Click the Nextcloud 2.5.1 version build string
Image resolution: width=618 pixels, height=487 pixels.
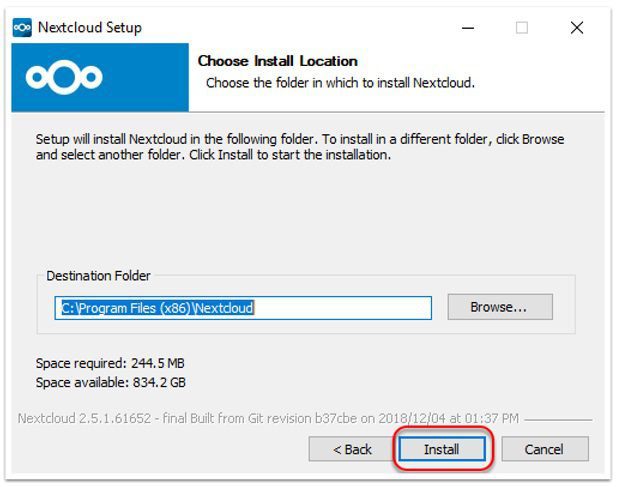point(268,418)
